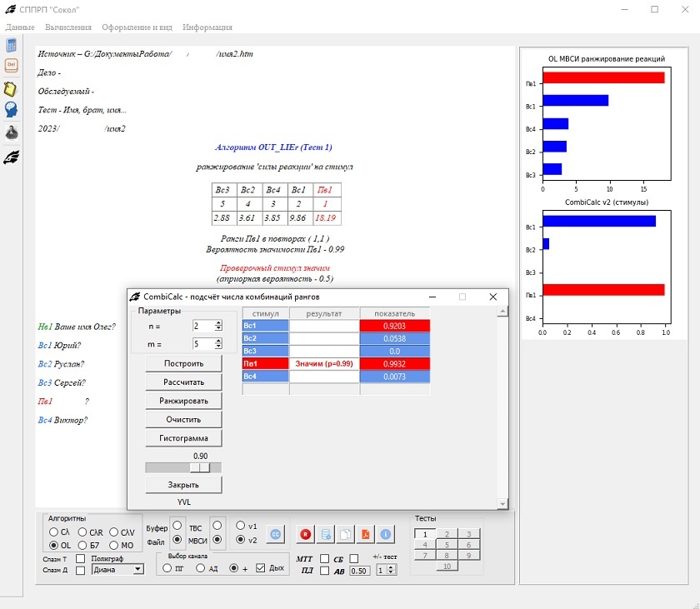Open the Оформление и вид menu
The height and width of the screenshot is (609, 700).
click(137, 27)
